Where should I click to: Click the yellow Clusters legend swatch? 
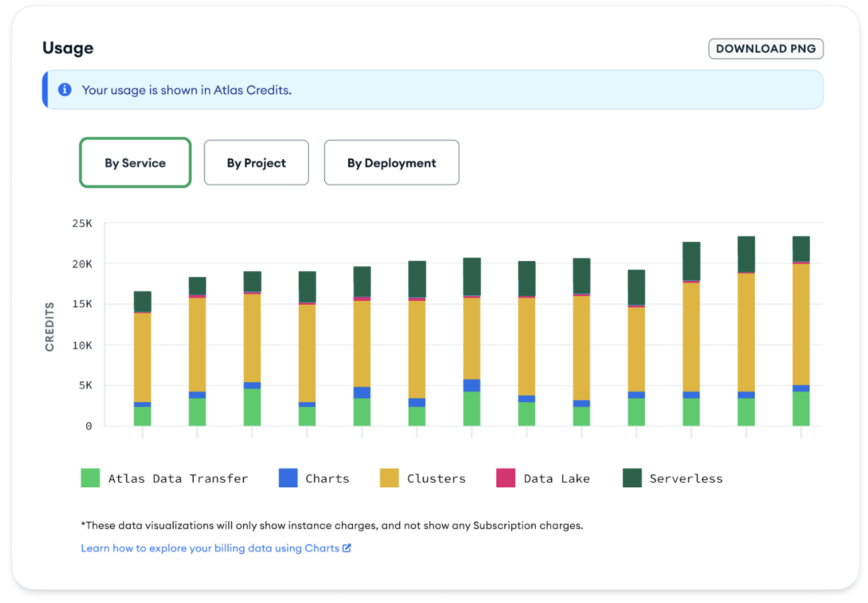coord(388,478)
